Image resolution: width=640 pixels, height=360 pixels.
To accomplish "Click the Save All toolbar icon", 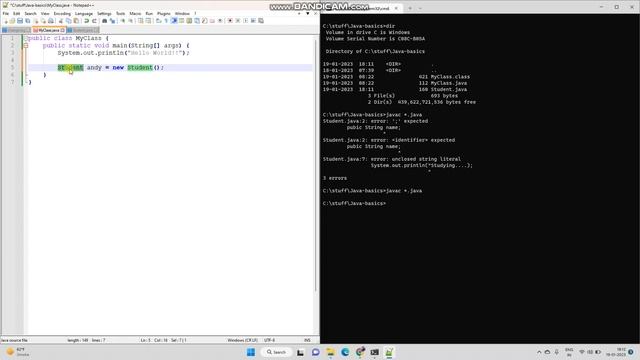I will point(27,20).
